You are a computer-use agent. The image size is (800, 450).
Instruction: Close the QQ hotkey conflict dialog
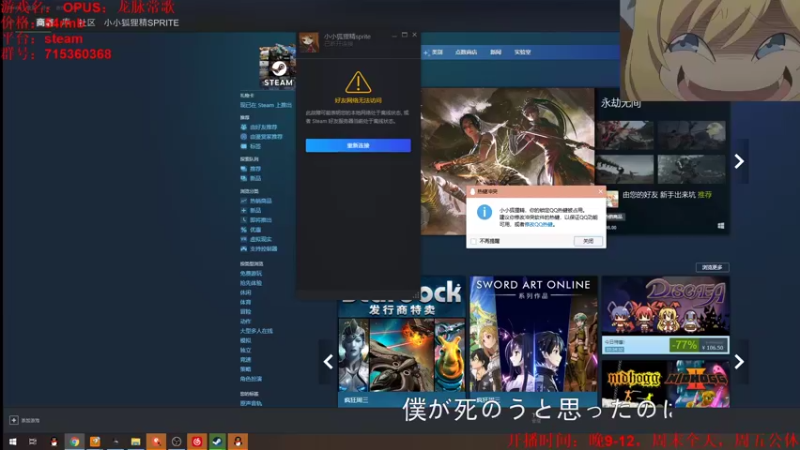point(600,191)
